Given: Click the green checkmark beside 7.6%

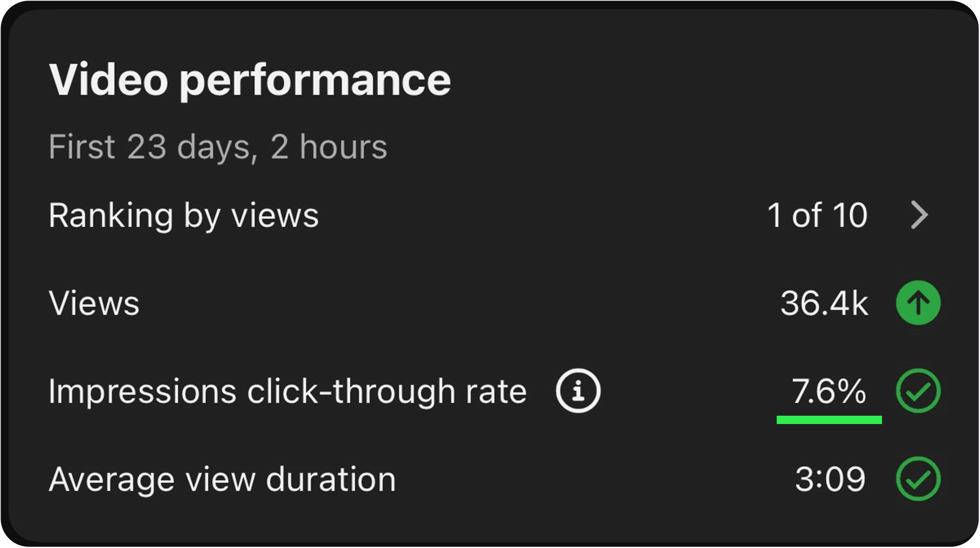Looking at the screenshot, I should (x=918, y=391).
